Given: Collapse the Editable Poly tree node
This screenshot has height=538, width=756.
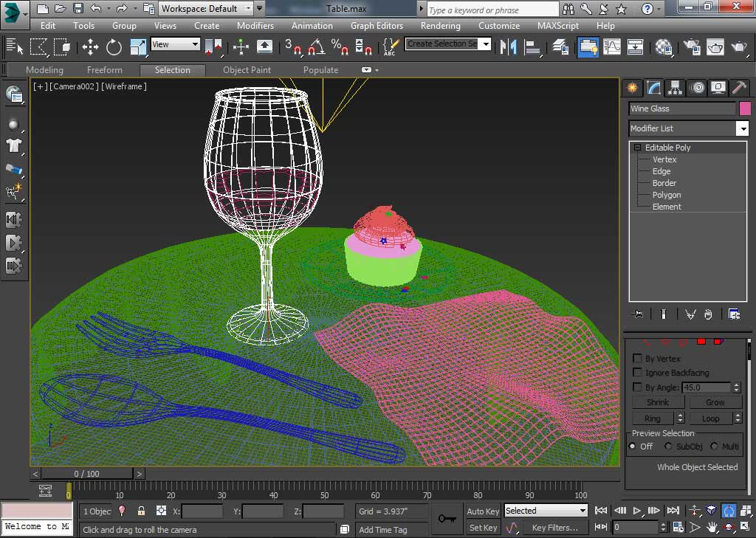Looking at the screenshot, I should [x=637, y=148].
